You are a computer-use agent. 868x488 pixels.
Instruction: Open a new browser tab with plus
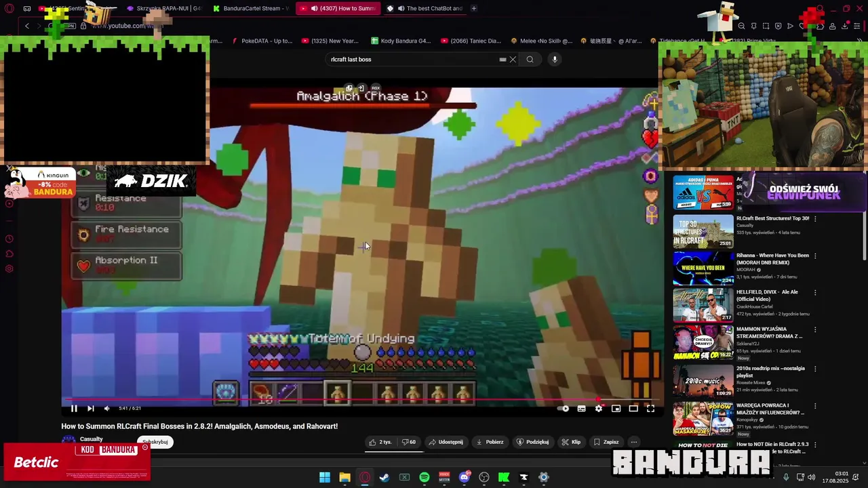473,8
